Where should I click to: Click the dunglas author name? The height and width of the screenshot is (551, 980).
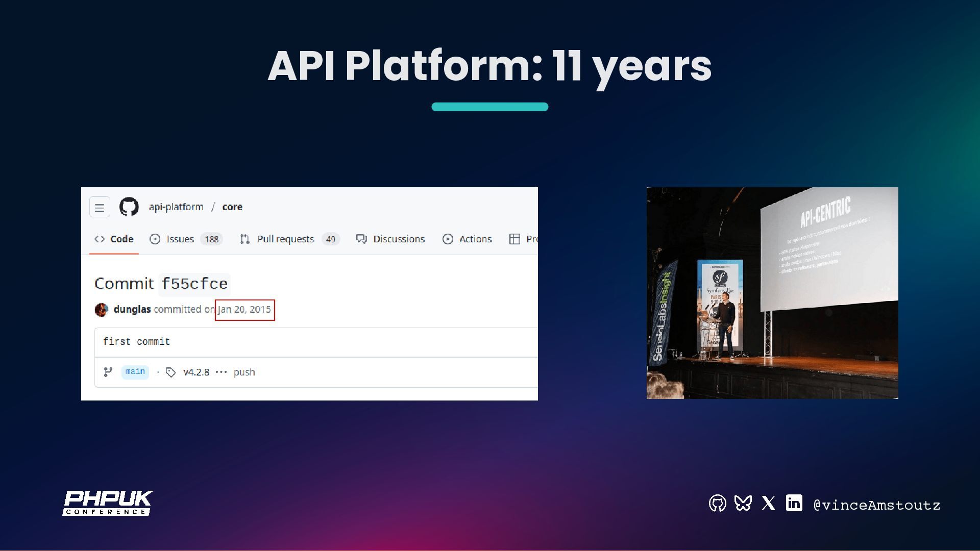click(x=132, y=310)
